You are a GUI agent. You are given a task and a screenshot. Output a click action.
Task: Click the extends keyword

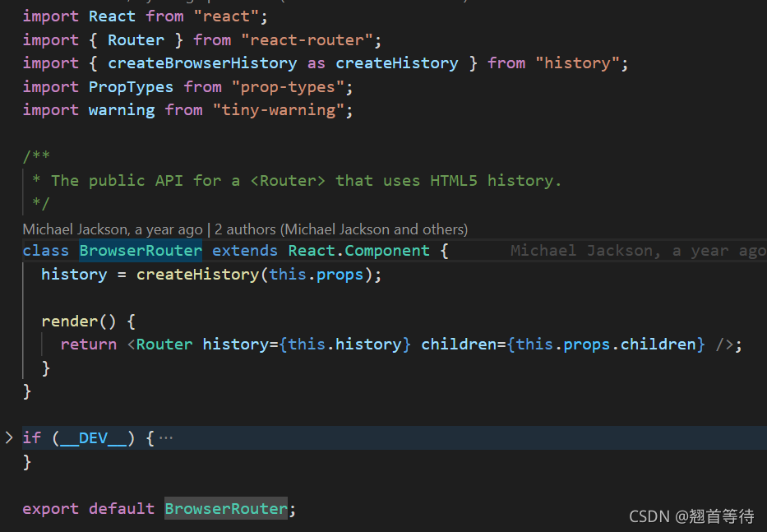click(245, 251)
